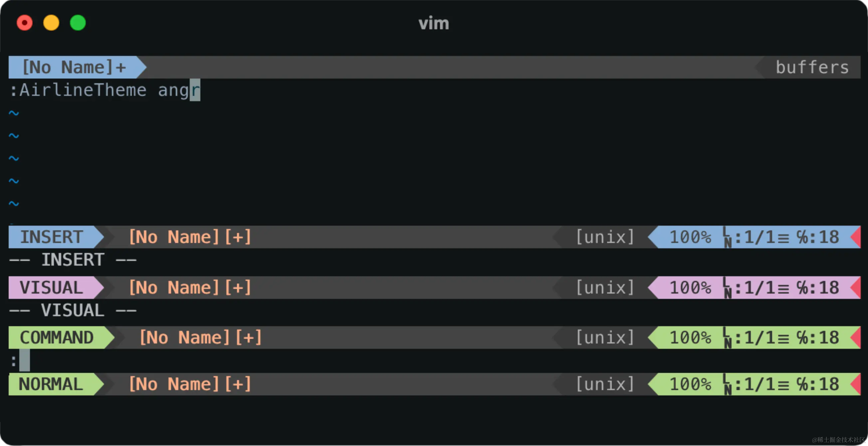The height and width of the screenshot is (446, 868).
Task: Click red warning arrow ending the VISUAL statusline
Action: click(x=856, y=288)
